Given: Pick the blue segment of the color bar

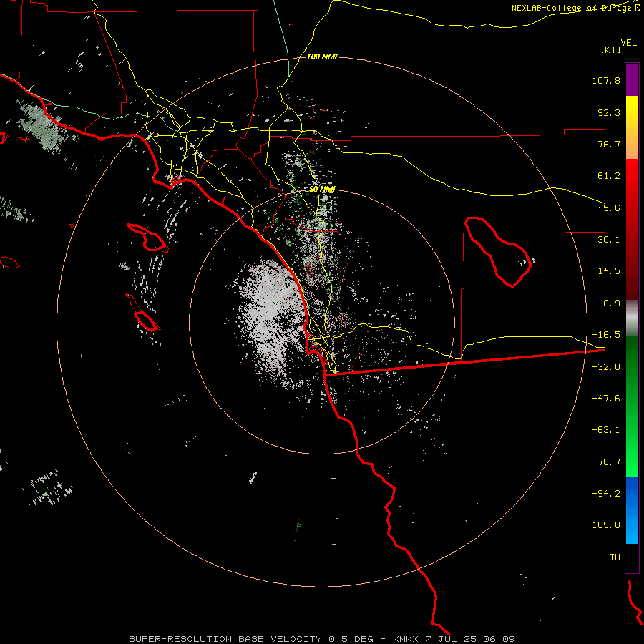Looking at the screenshot, I should (x=632, y=510).
